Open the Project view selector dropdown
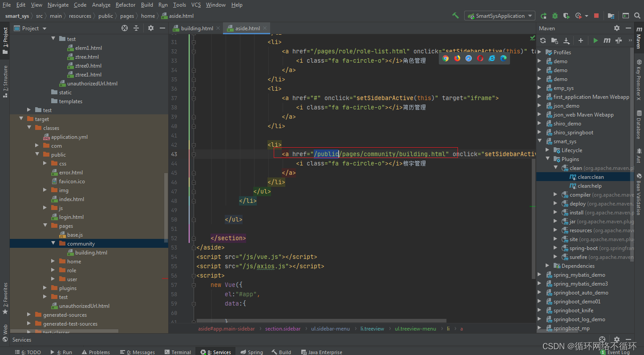 pyautogui.click(x=30, y=28)
